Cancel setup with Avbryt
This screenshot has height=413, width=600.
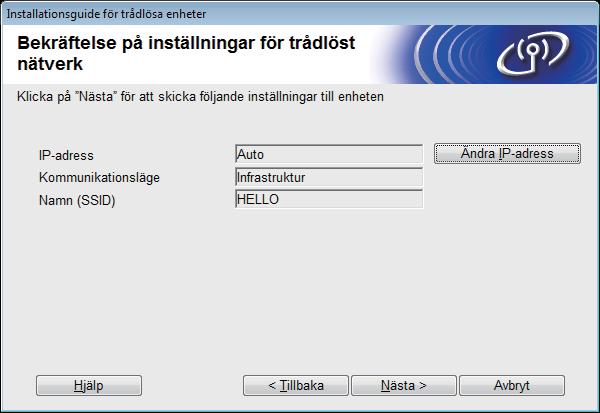(512, 385)
